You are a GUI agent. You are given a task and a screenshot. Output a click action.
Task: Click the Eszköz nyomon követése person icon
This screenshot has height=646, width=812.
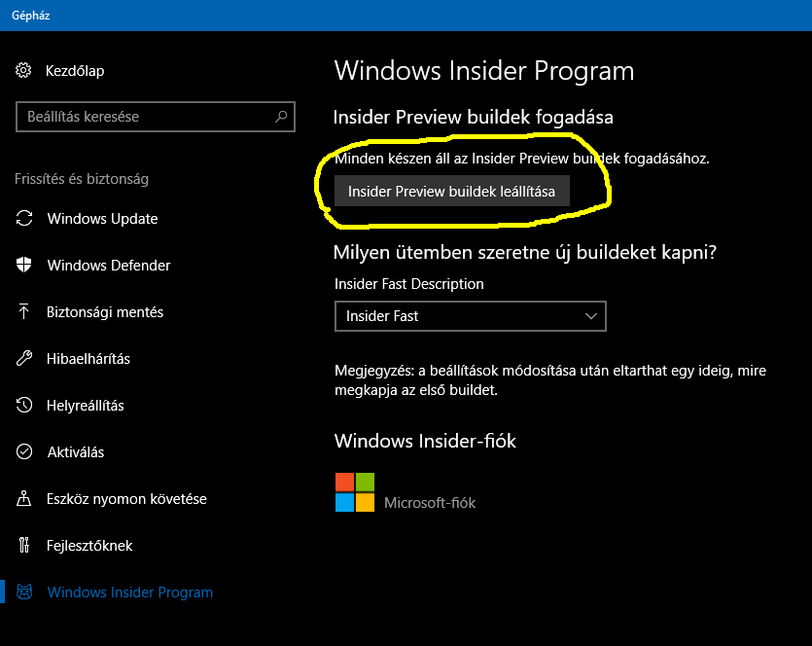[x=23, y=498]
